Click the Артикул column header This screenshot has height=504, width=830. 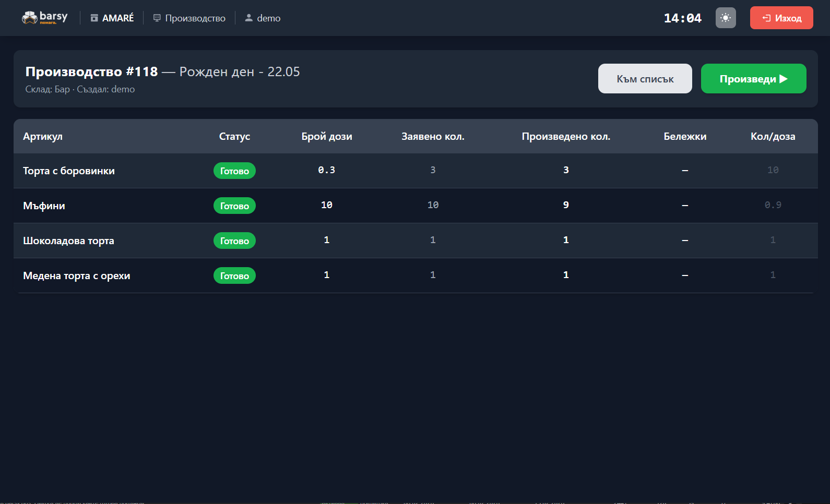pos(43,136)
